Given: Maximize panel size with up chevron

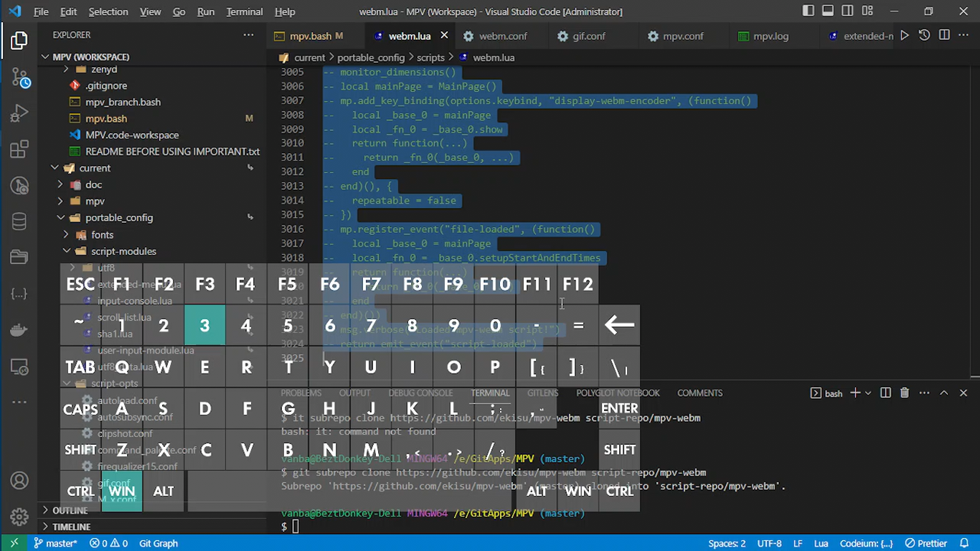Looking at the screenshot, I should click(944, 393).
